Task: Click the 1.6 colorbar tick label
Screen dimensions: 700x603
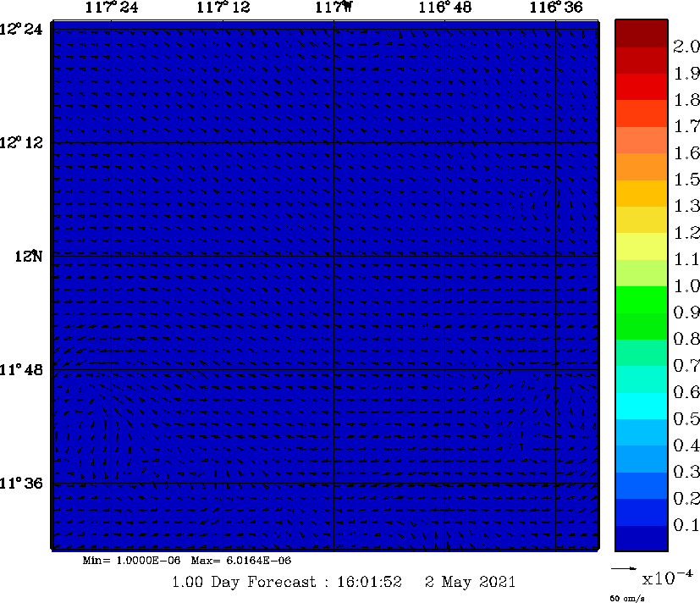Action: (686, 153)
